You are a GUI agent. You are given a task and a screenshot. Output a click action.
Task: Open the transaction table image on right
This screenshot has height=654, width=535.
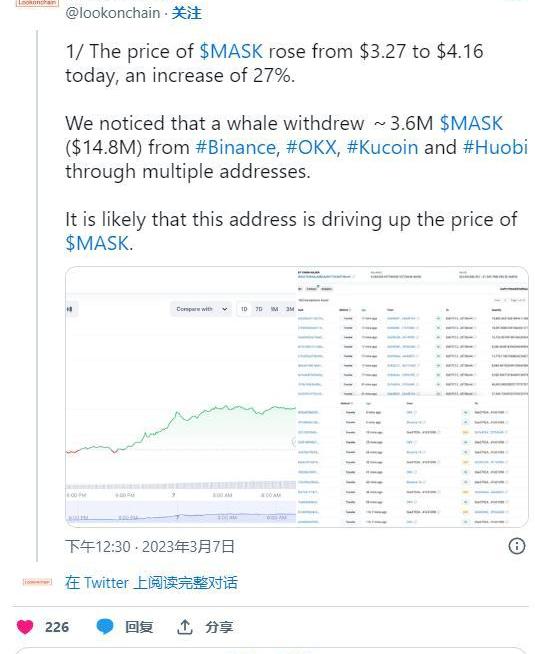[x=412, y=397]
